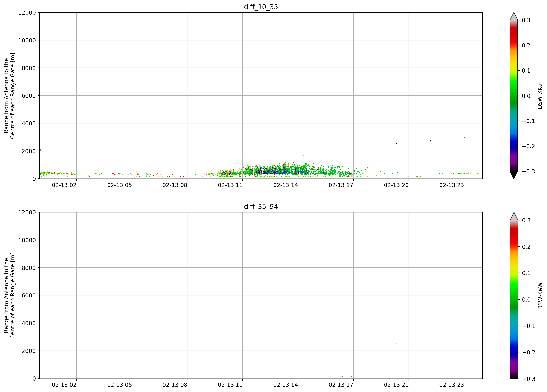This screenshot has height=392, width=547.
Task: Click −0.2 tick on DSW-XKa colorbar
Action: click(x=528, y=146)
